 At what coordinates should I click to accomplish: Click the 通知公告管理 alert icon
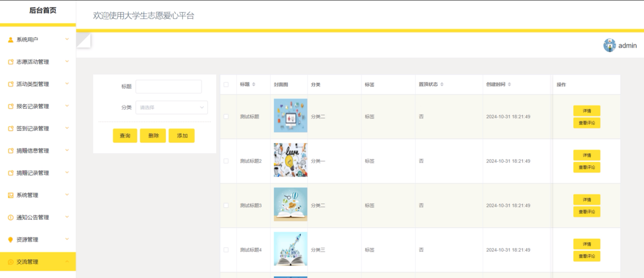11,218
